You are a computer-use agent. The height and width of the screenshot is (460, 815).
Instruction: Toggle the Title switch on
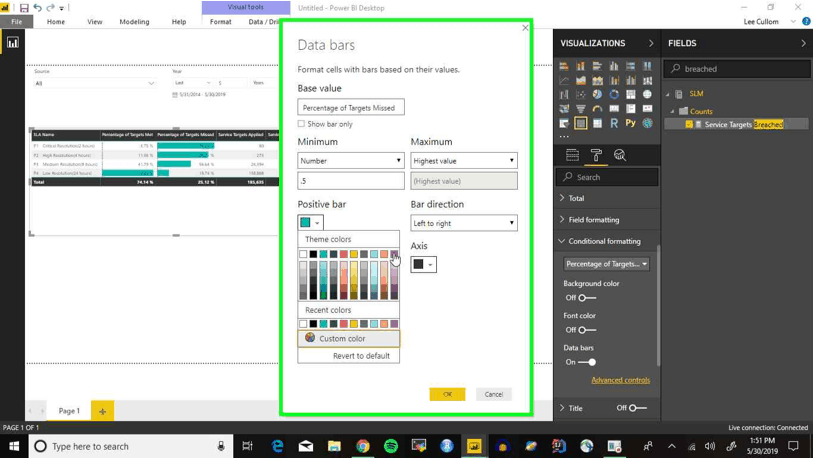[x=638, y=408]
